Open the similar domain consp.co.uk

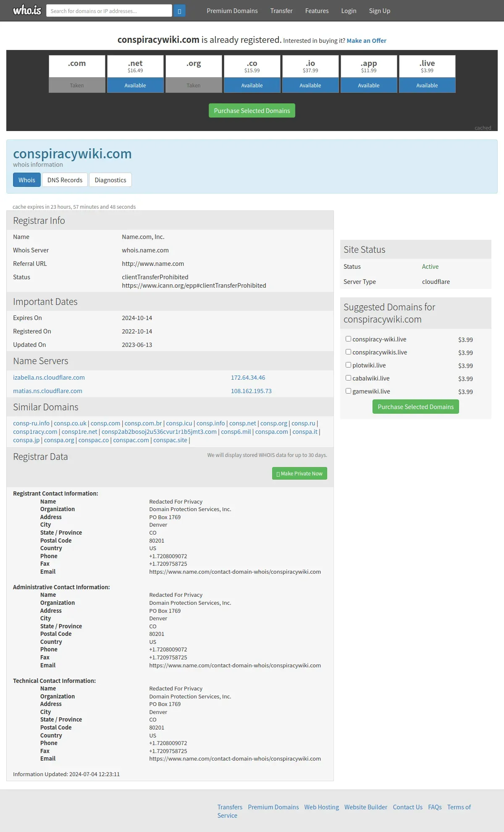coord(70,423)
